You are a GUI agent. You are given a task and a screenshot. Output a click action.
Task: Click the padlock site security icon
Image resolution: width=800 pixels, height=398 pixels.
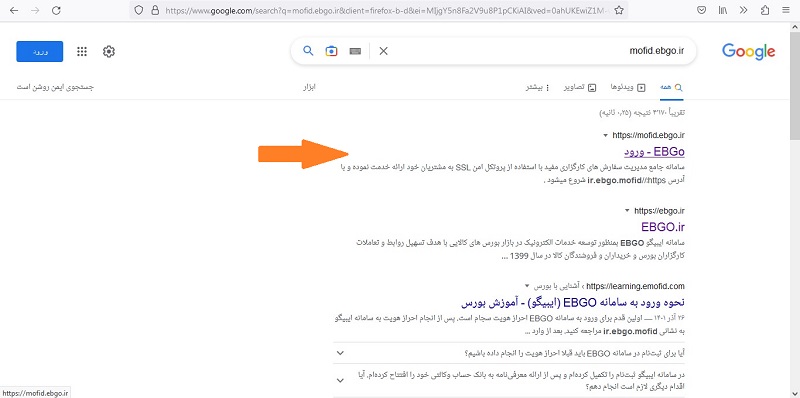click(155, 10)
